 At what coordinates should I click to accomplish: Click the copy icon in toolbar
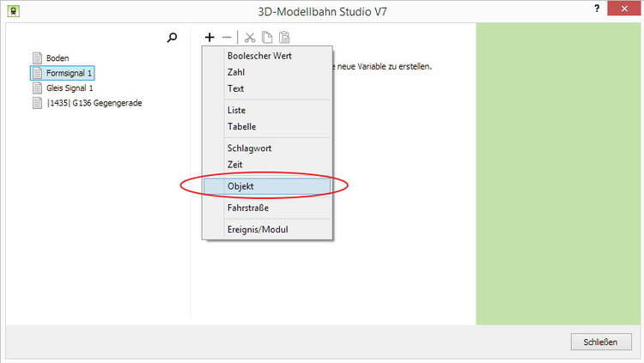267,38
